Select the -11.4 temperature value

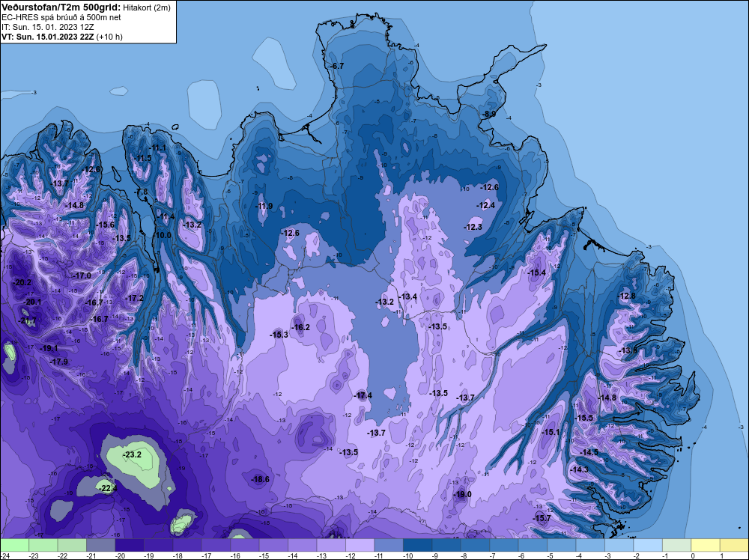point(166,217)
